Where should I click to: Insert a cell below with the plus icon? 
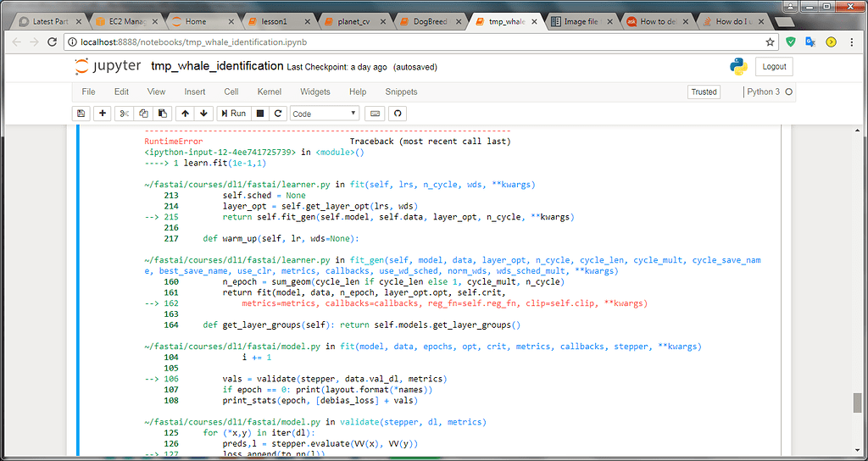coord(103,114)
